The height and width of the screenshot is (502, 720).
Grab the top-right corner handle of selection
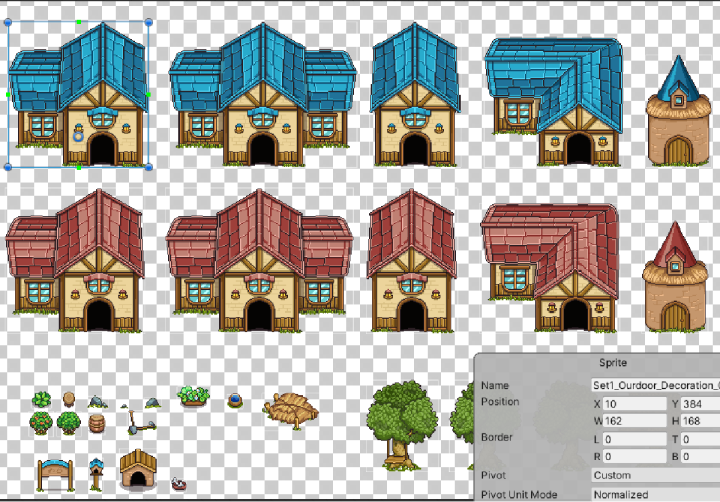pyautogui.click(x=149, y=21)
